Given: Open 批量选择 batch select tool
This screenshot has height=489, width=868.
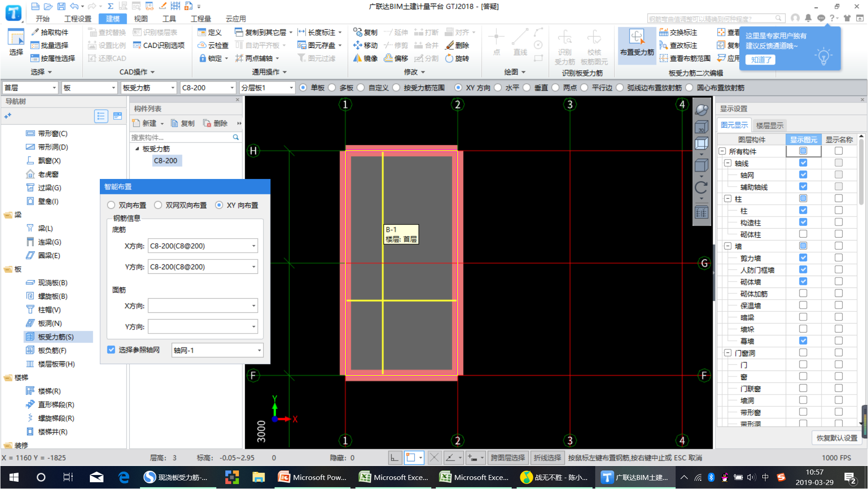Looking at the screenshot, I should tap(50, 45).
